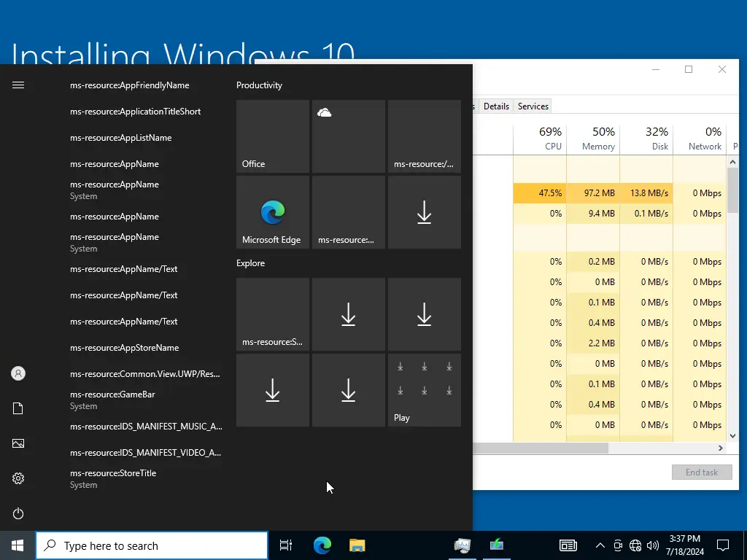Switch to the Services tab in Task Manager
Image resolution: width=747 pixels, height=560 pixels.
pos(533,106)
